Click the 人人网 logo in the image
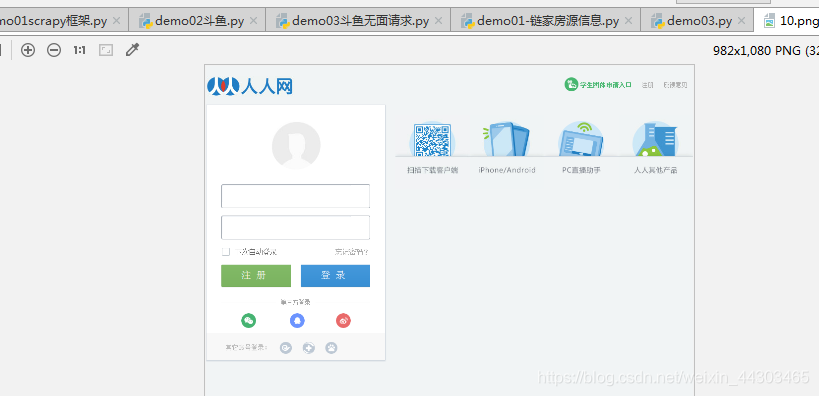Image resolution: width=819 pixels, height=396 pixels. click(x=250, y=86)
